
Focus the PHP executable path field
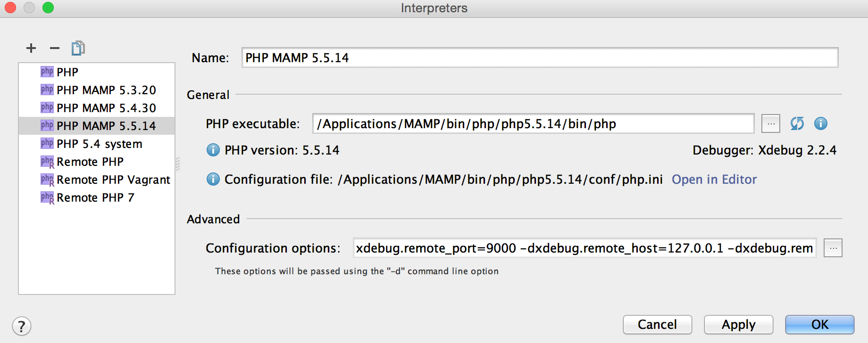point(534,123)
